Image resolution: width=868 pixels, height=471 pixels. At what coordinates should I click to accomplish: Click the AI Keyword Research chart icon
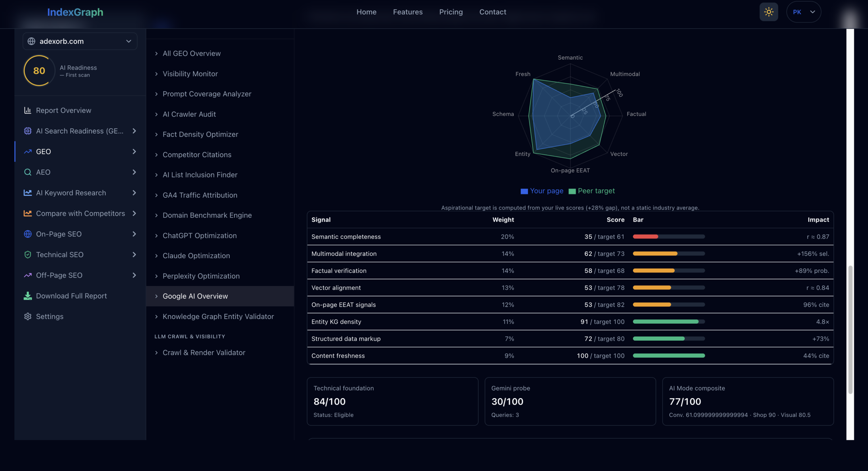(27, 193)
